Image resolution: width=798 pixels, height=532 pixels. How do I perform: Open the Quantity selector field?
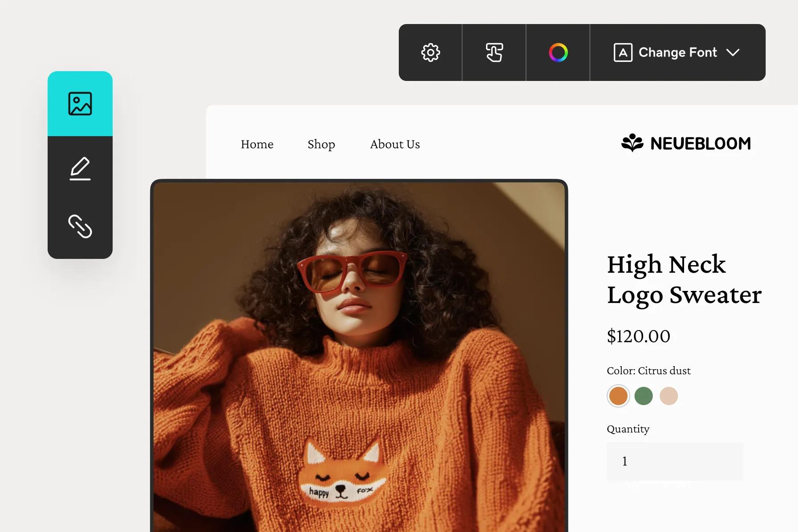[675, 461]
